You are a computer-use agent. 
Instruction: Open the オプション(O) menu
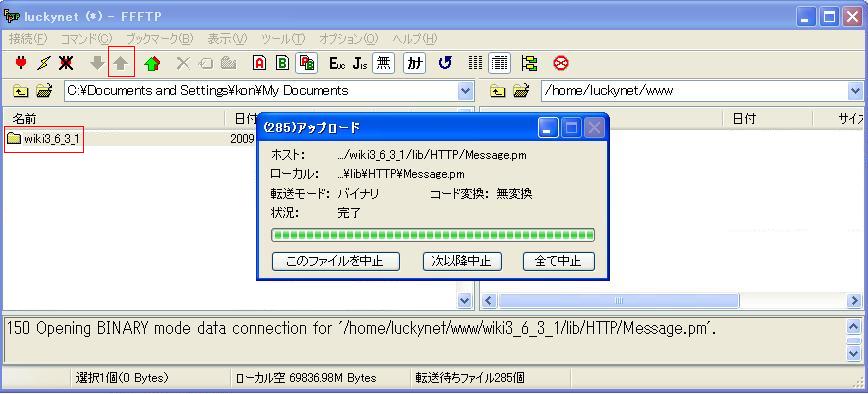[349, 39]
